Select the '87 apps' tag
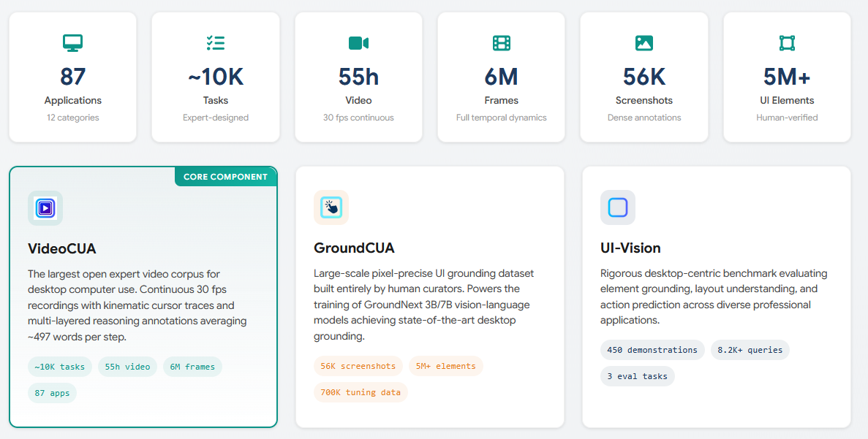The image size is (868, 439). 52,393
